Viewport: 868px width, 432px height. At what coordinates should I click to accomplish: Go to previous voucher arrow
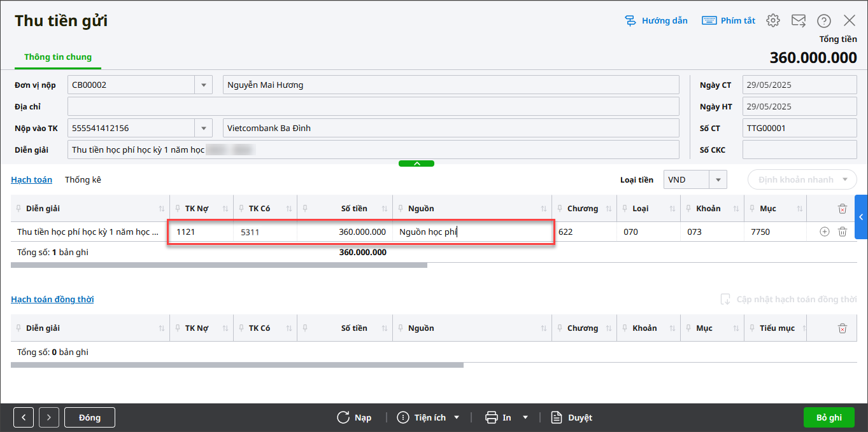[24, 417]
